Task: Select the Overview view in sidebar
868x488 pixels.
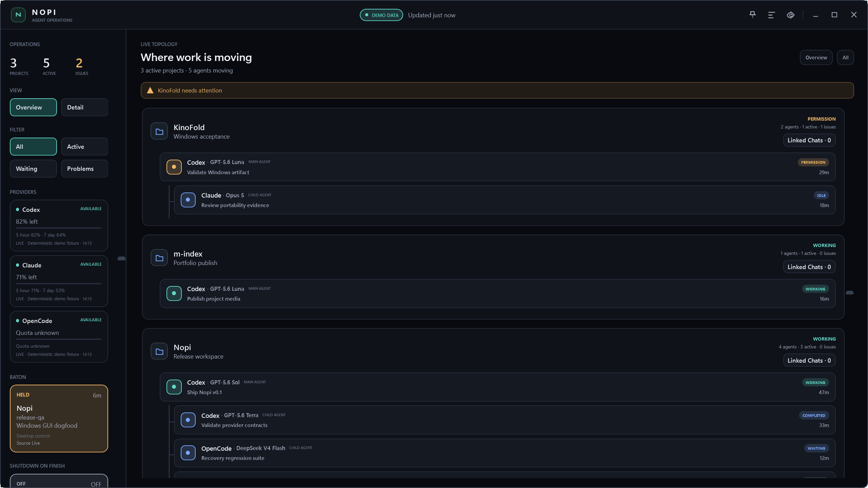Action: 33,107
